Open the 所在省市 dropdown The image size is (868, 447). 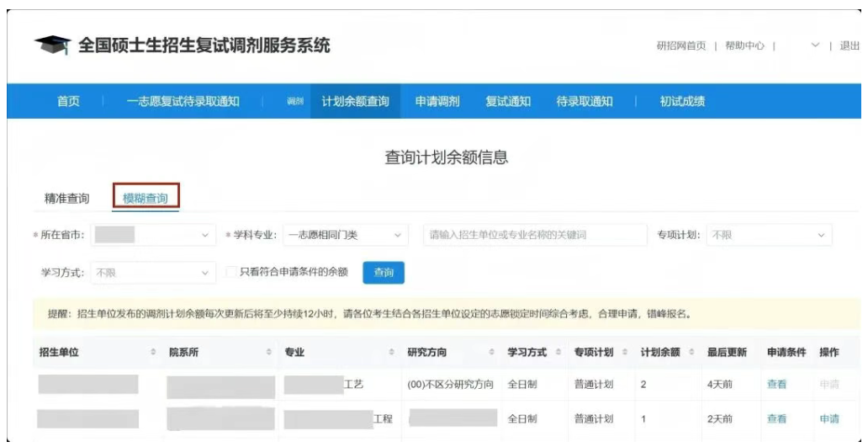tap(152, 235)
